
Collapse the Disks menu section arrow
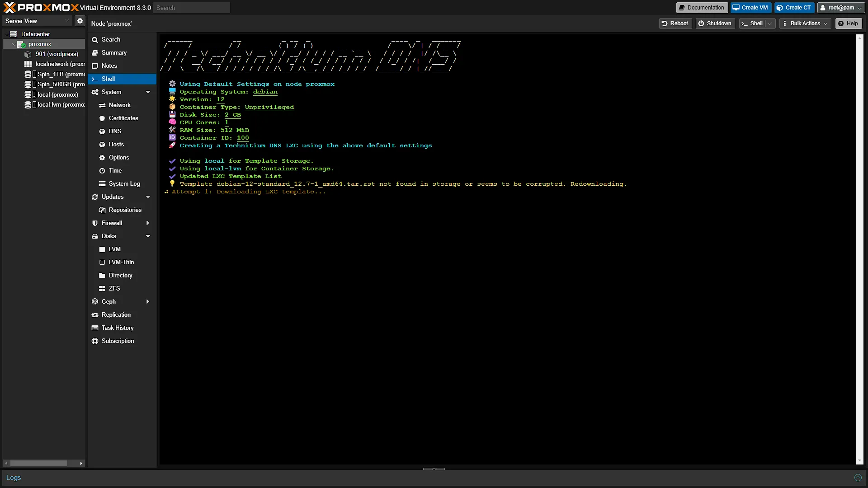coord(148,236)
